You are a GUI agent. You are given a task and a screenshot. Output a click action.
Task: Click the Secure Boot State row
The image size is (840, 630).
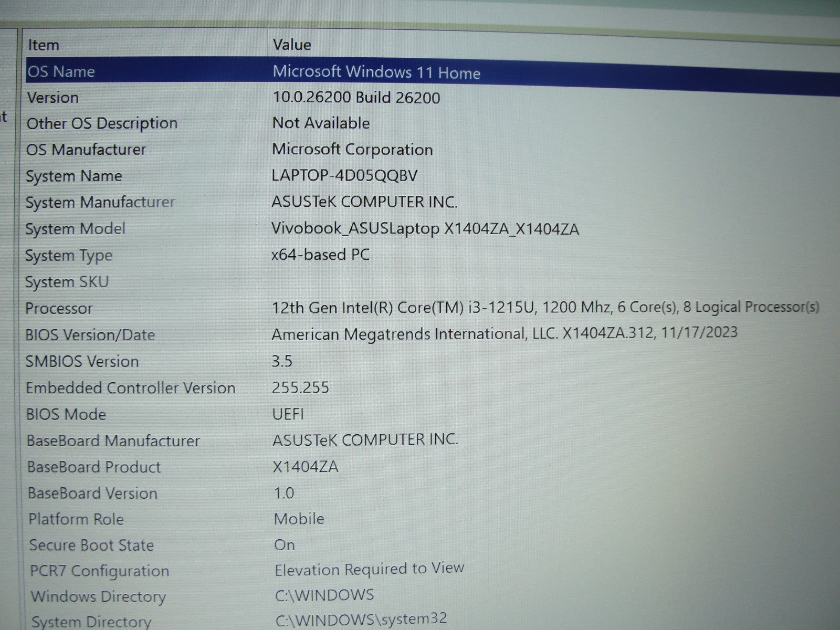coord(91,545)
